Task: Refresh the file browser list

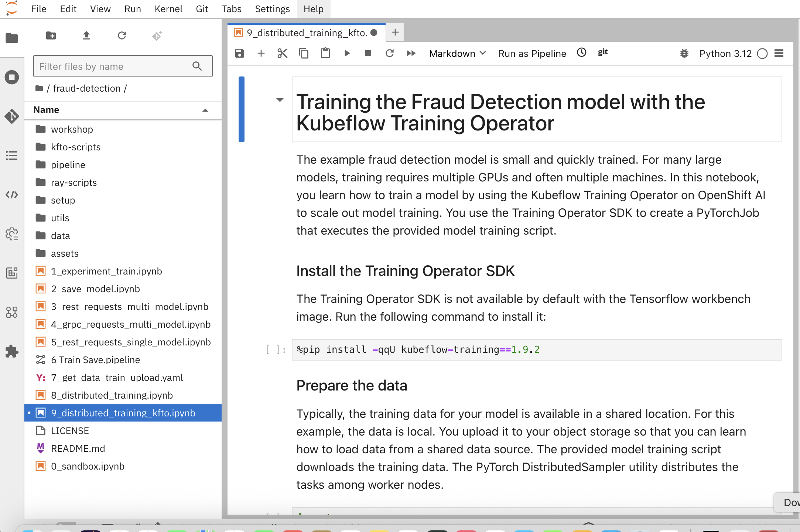Action: (122, 36)
